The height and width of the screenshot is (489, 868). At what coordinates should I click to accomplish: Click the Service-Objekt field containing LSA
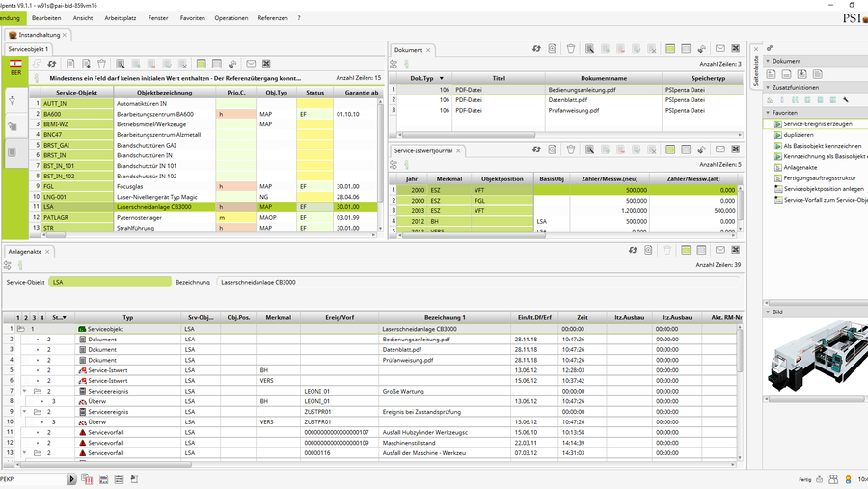(110, 282)
